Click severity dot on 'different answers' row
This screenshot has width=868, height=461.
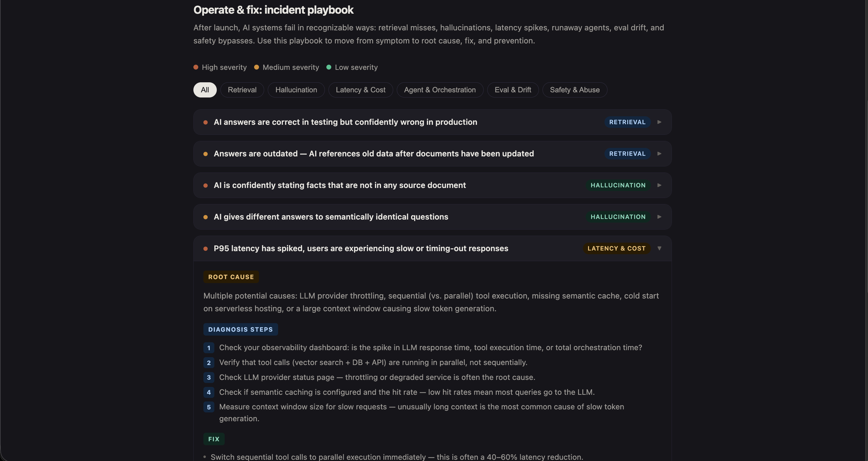206,217
